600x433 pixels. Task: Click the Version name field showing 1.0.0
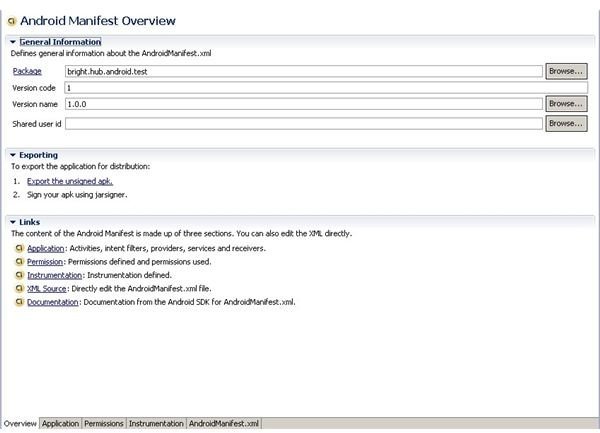click(304, 104)
